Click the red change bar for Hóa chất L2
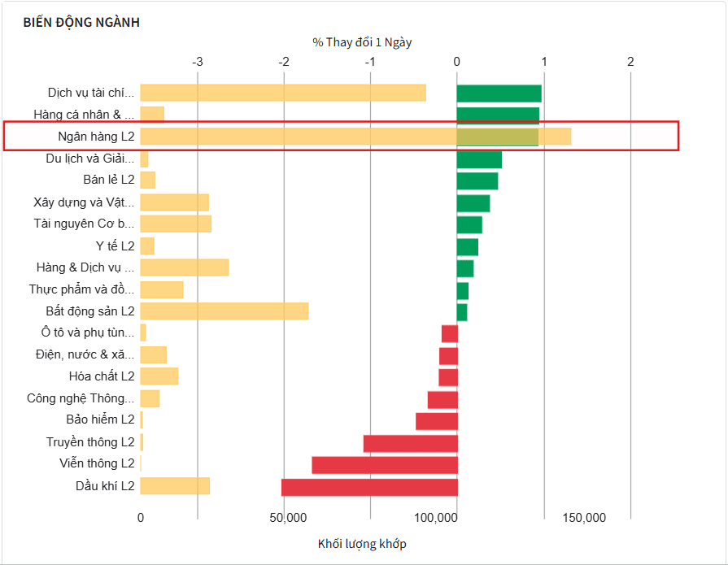 (x=448, y=377)
